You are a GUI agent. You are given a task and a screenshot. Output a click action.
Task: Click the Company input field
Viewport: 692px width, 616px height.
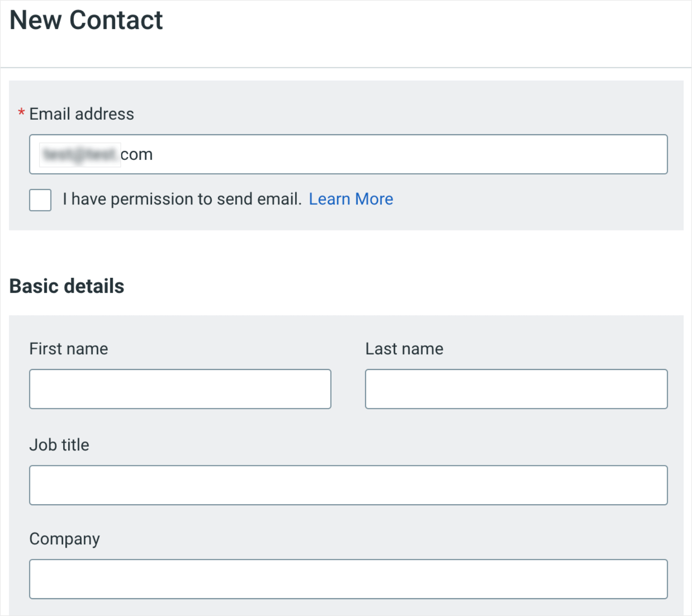click(x=348, y=579)
